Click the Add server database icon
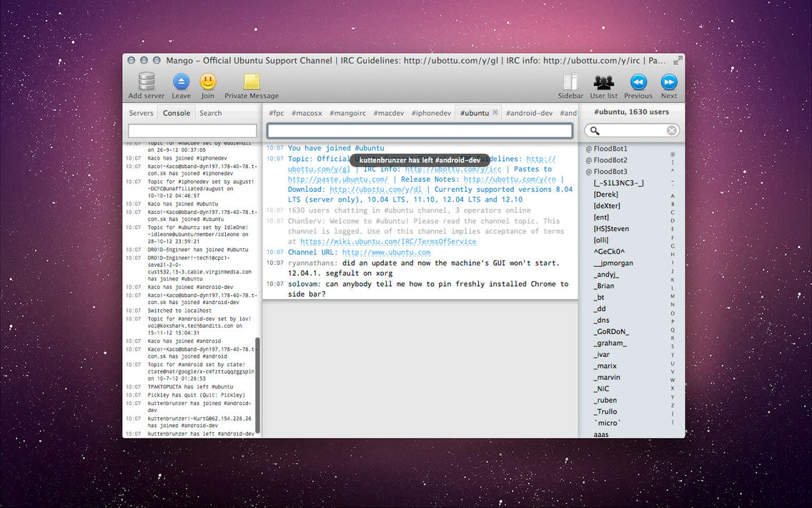Image resolution: width=812 pixels, height=508 pixels. pos(147,82)
